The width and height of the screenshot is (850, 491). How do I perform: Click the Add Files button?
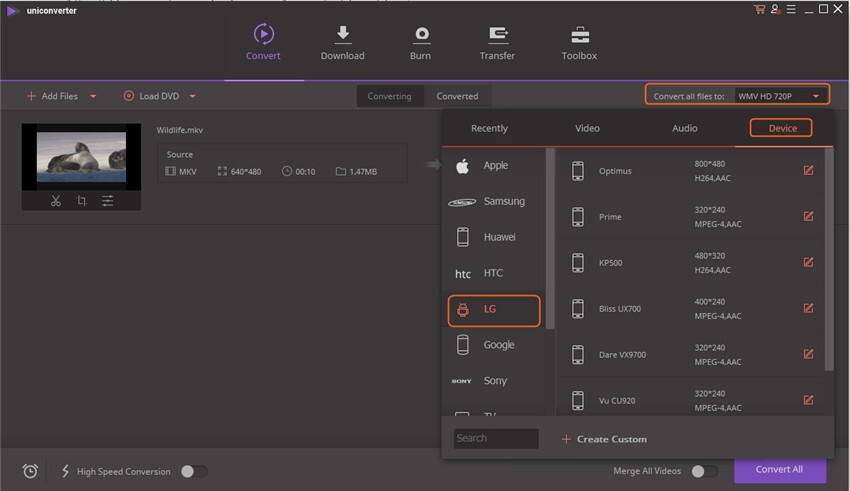53,96
